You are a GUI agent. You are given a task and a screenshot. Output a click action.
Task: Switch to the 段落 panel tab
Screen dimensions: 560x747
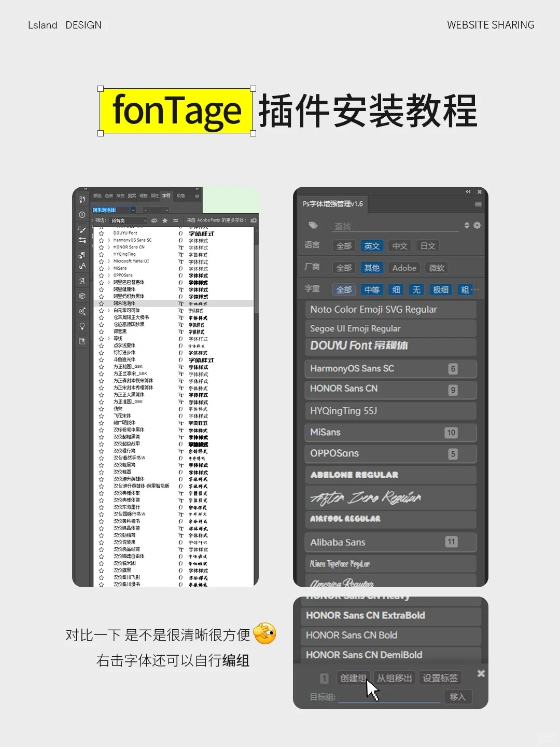click(x=180, y=196)
